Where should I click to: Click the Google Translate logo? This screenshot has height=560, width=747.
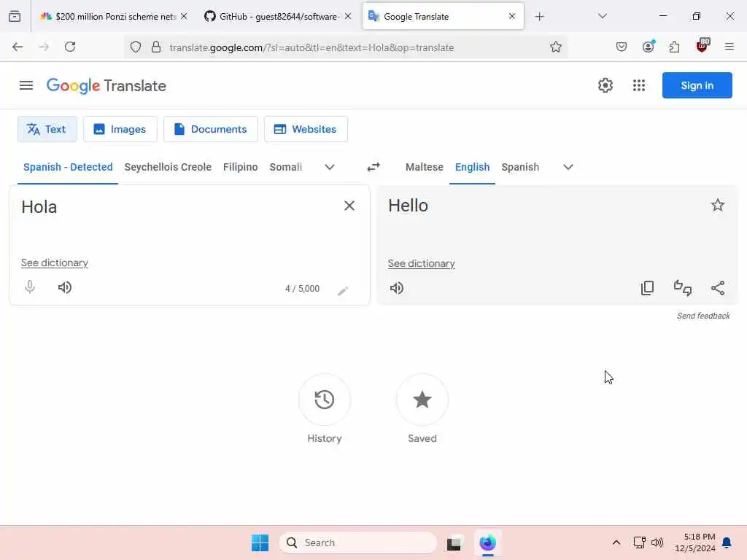tap(107, 86)
